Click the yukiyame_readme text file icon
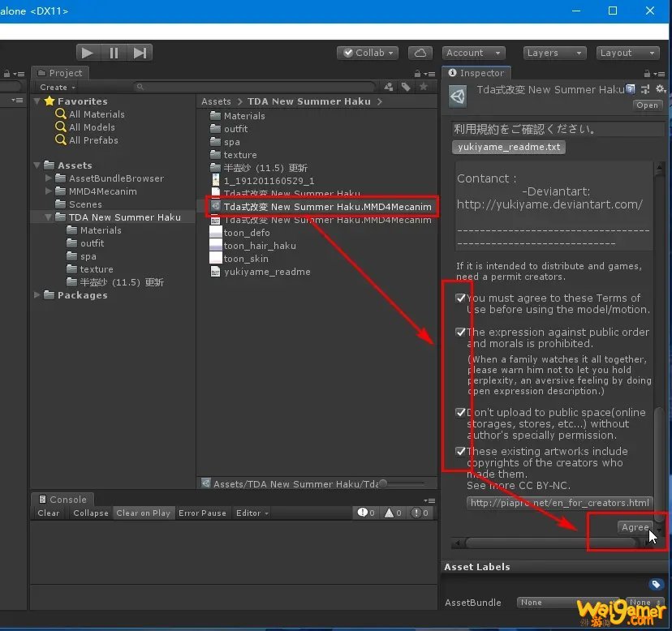The height and width of the screenshot is (631, 672). tap(215, 272)
